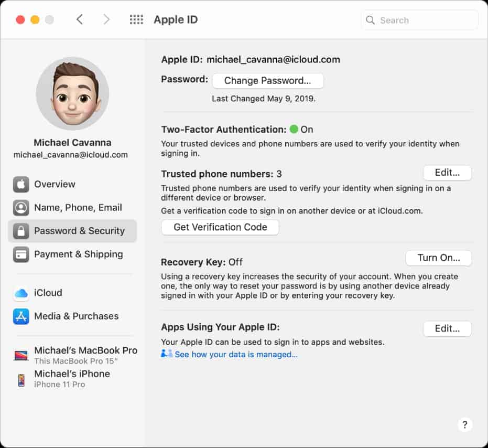Edit apps using your Apple ID
The width and height of the screenshot is (488, 448).
coord(447,329)
